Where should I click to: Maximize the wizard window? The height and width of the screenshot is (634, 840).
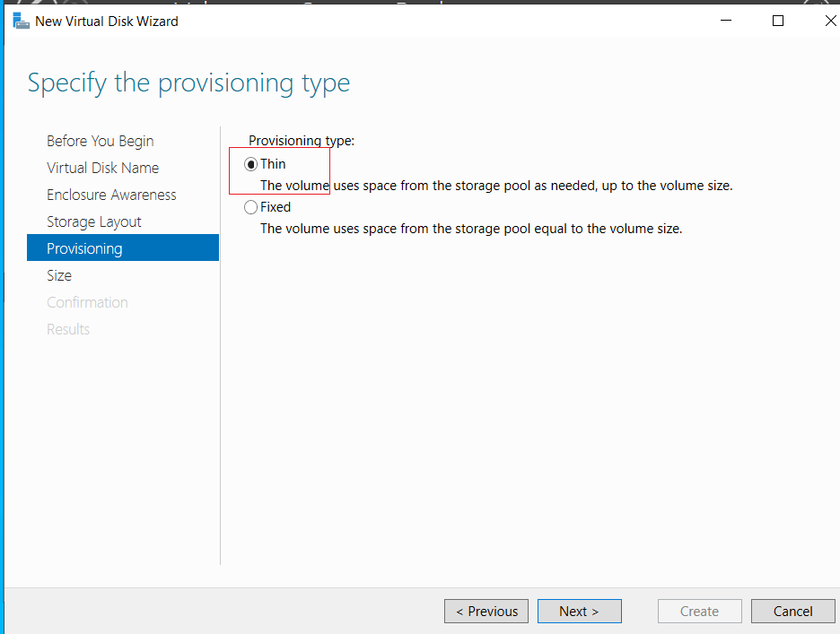tap(778, 21)
